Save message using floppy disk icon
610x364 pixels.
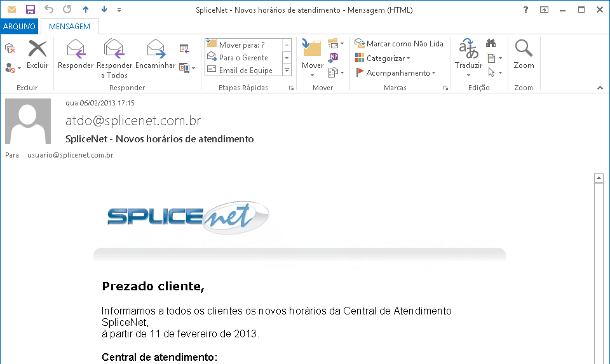pos(30,10)
